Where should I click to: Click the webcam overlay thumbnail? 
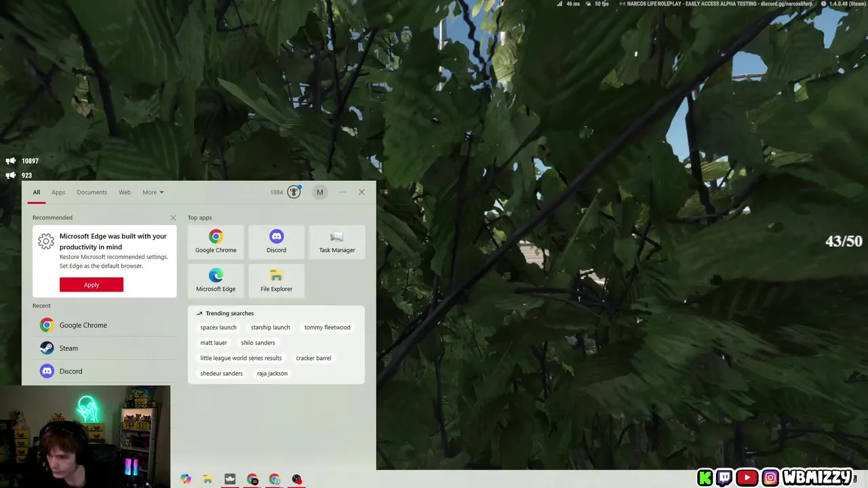[x=85, y=436]
